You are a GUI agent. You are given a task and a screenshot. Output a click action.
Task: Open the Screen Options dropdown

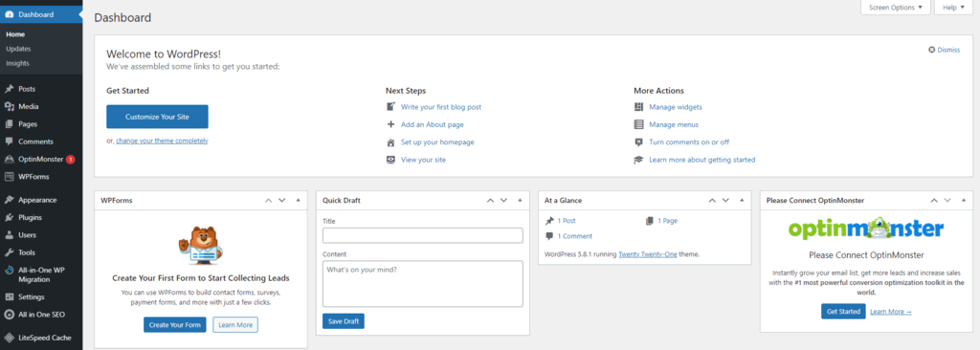[895, 8]
